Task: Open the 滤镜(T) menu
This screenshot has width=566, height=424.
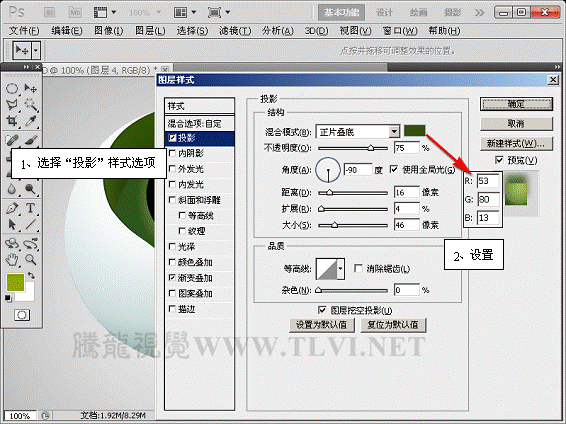Action: [x=235, y=31]
